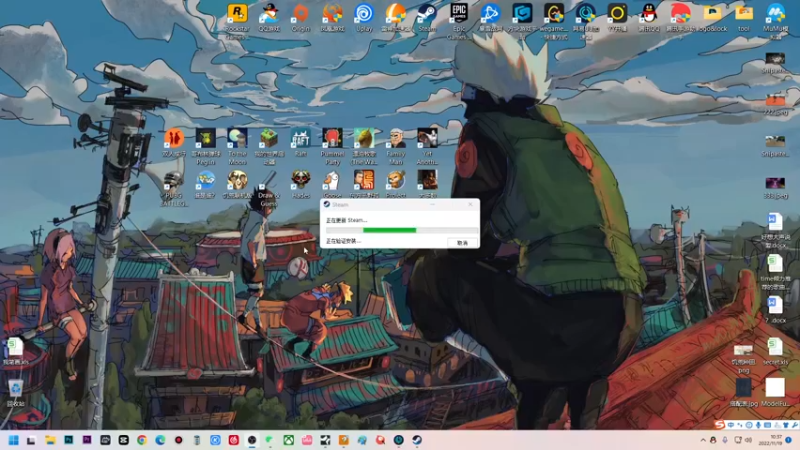Select the secret.xls file on the desktop
The height and width of the screenshot is (450, 800).
pyautogui.click(x=775, y=351)
